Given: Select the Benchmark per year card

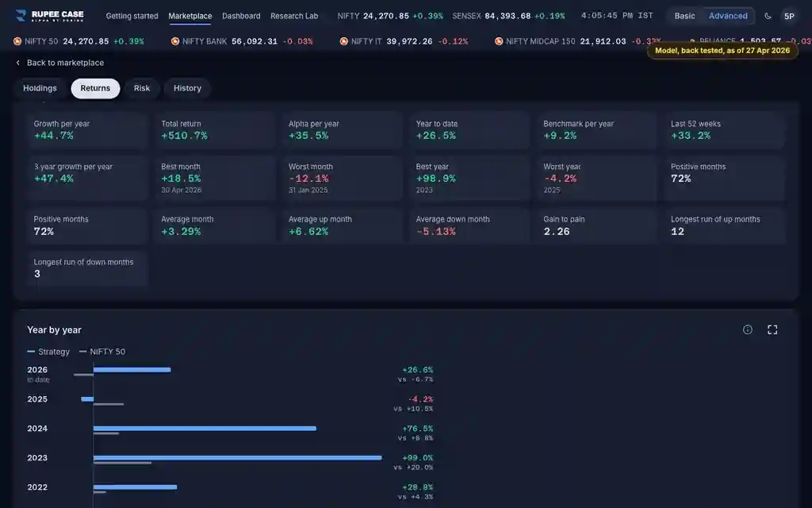Looking at the screenshot, I should pyautogui.click(x=596, y=130).
